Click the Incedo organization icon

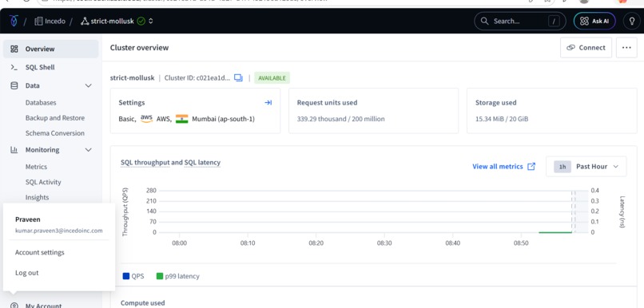click(x=38, y=22)
